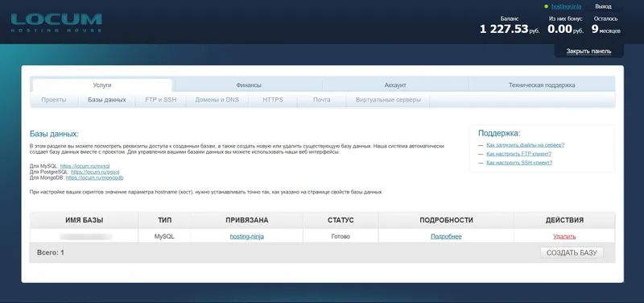Open the Техническая поддержка tab
Viewport: 644px width, 303px height.
542,85
